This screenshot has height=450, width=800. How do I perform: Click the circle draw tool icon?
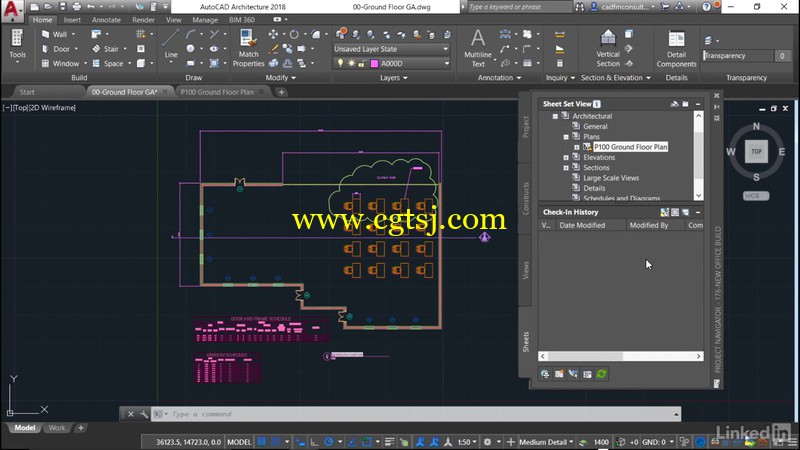(x=190, y=49)
